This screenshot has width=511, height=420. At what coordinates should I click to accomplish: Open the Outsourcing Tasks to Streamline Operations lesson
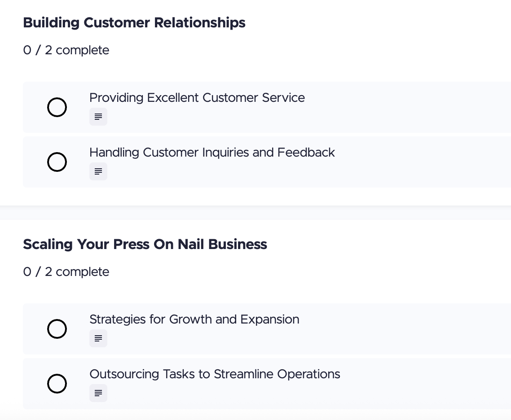(215, 374)
